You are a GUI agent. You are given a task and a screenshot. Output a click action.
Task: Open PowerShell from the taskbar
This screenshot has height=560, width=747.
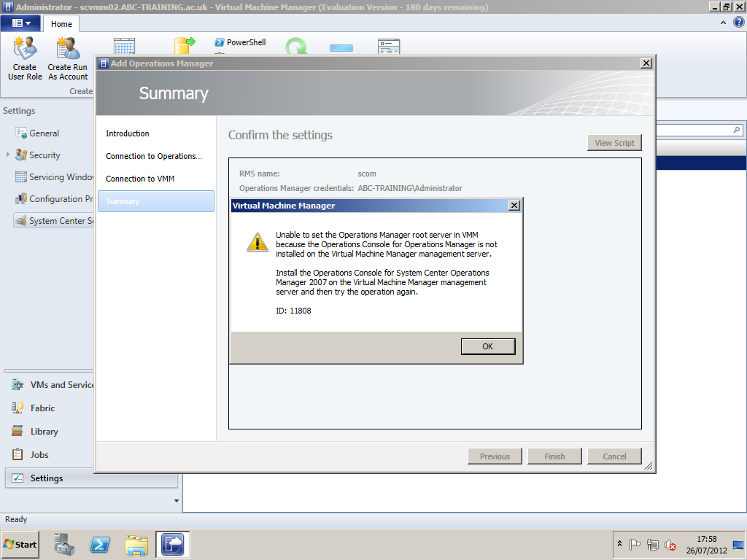pyautogui.click(x=100, y=544)
